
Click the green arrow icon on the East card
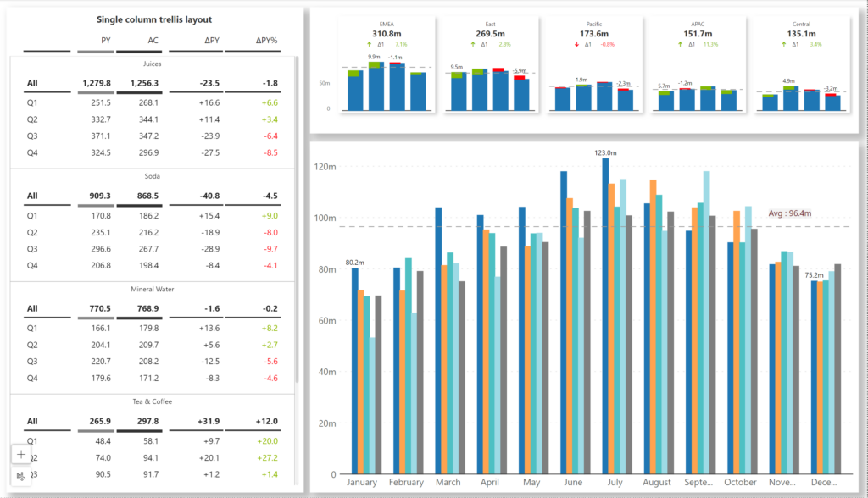coord(473,44)
